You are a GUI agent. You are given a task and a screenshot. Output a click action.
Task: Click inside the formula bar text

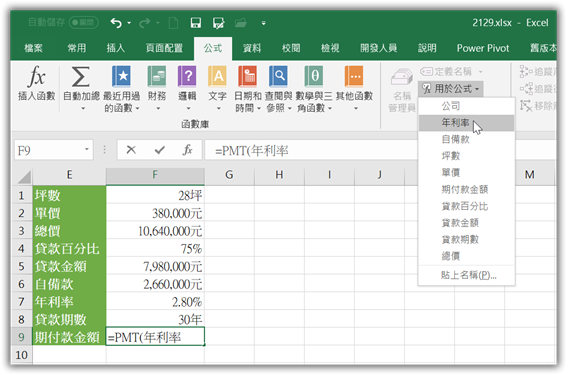click(x=252, y=150)
